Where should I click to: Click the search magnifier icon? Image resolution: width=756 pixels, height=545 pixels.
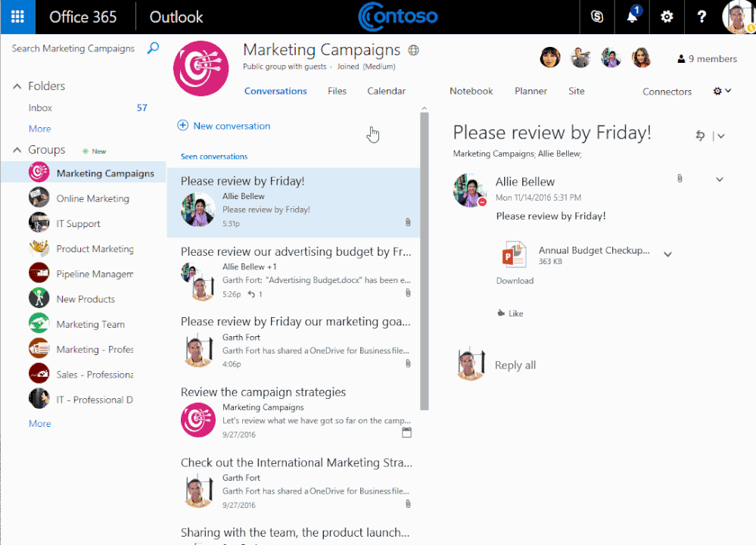tap(153, 48)
